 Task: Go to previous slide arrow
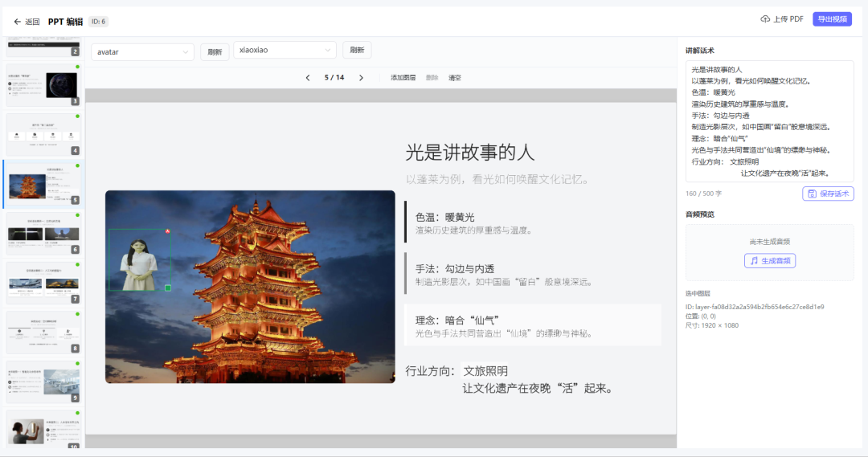click(x=308, y=77)
